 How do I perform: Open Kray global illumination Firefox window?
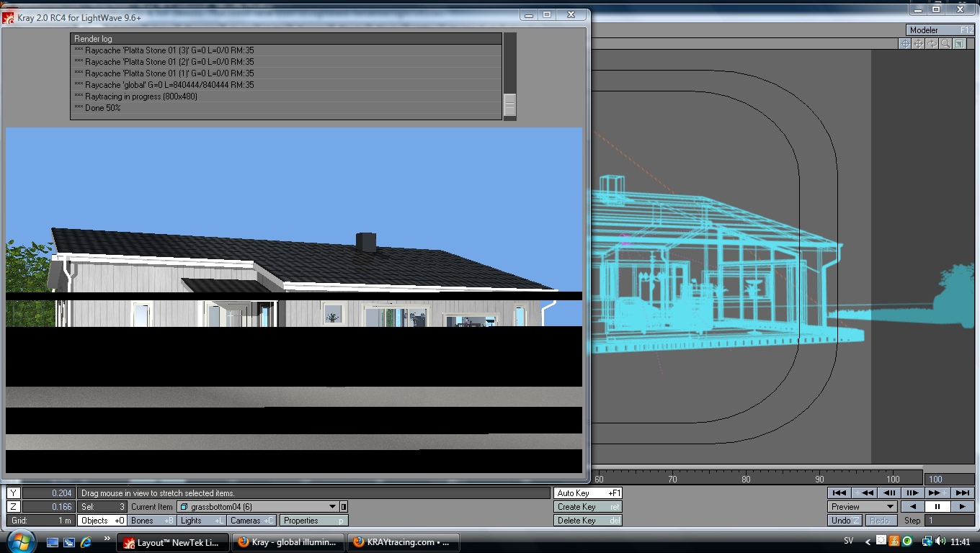[x=288, y=542]
